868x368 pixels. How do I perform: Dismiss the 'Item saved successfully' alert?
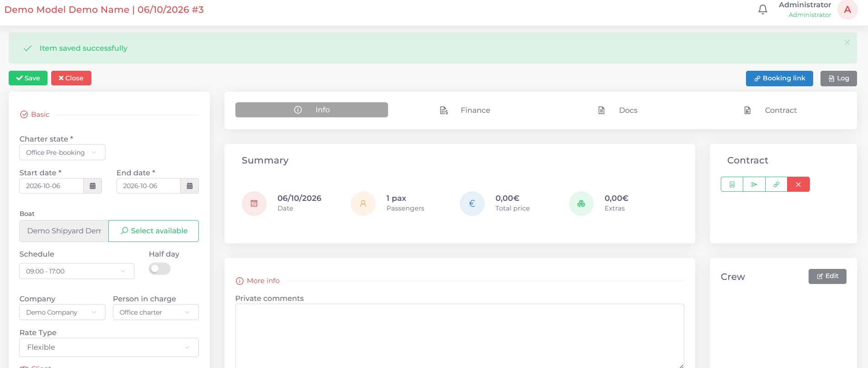point(847,42)
